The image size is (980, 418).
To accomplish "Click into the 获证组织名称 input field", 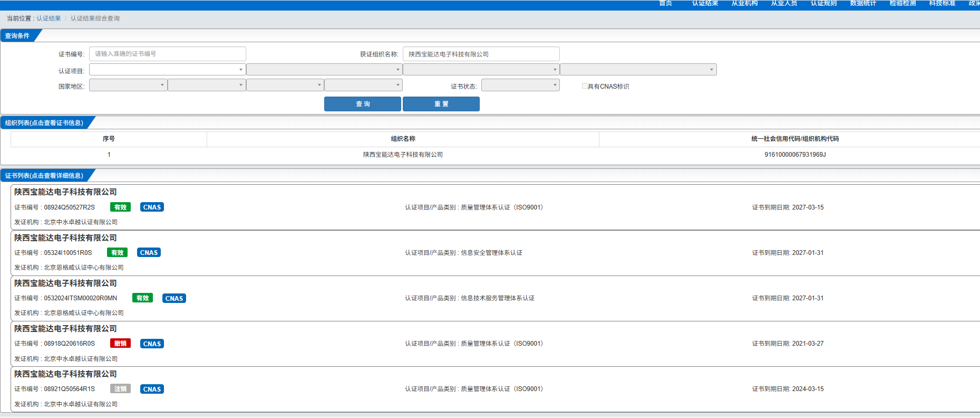I will pyautogui.click(x=481, y=54).
